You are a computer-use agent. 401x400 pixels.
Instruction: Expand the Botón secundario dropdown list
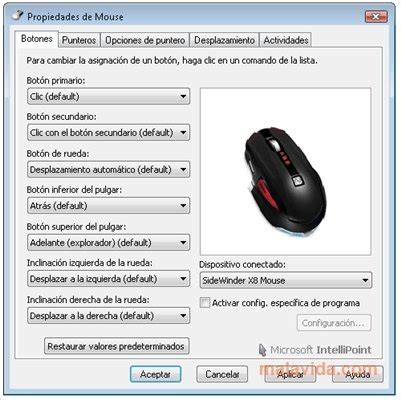coord(109,133)
